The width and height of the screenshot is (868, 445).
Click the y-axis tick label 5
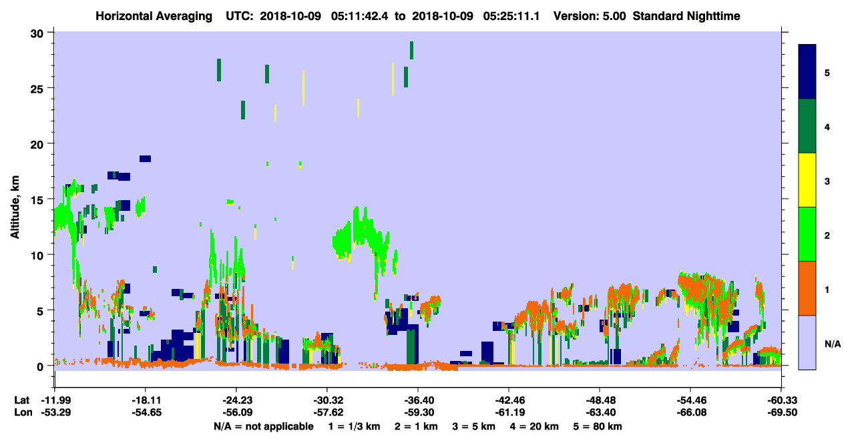[41, 310]
